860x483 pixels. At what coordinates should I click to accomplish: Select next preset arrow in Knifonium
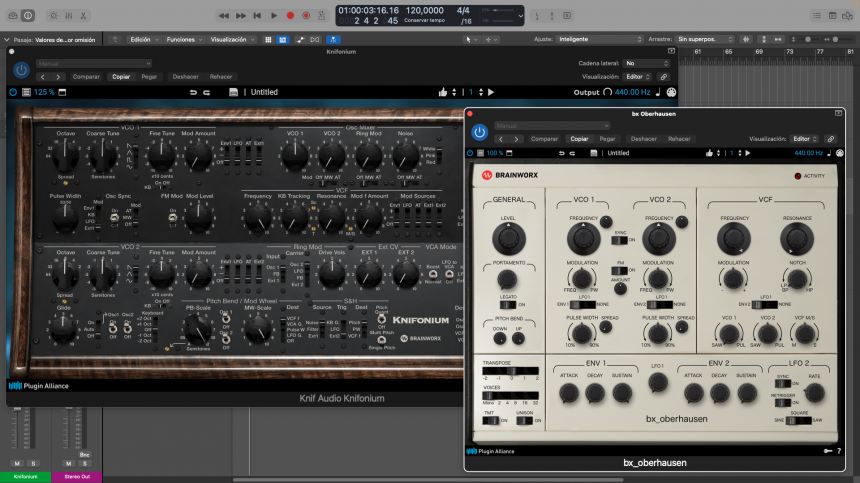tap(58, 77)
